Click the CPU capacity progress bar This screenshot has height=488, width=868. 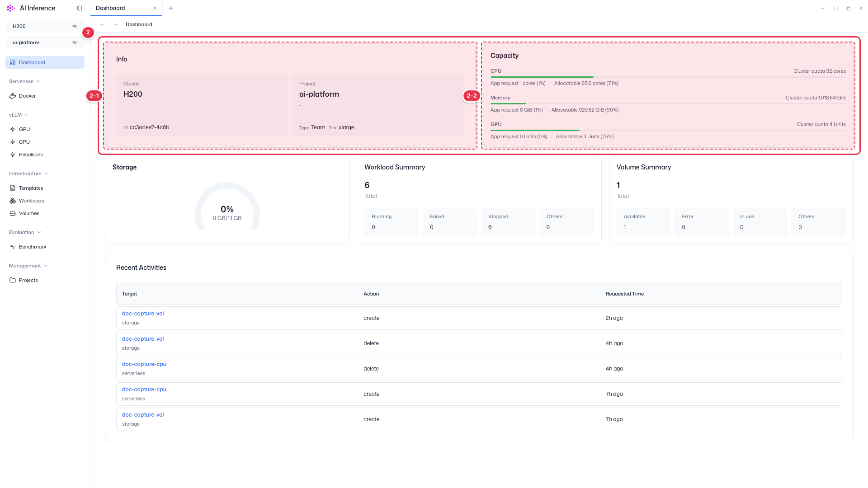668,77
